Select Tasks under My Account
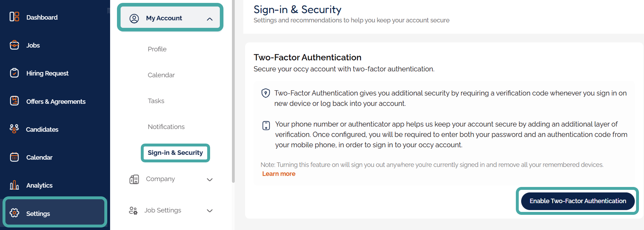The width and height of the screenshot is (644, 230). click(x=156, y=101)
